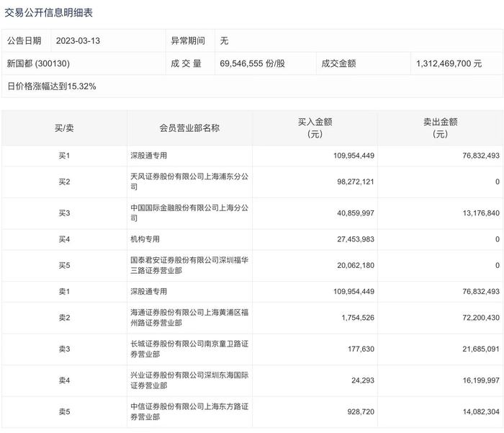Click sell amount 0 in 买4 row
Image resolution: width=504 pixels, height=433 pixels.
498,239
